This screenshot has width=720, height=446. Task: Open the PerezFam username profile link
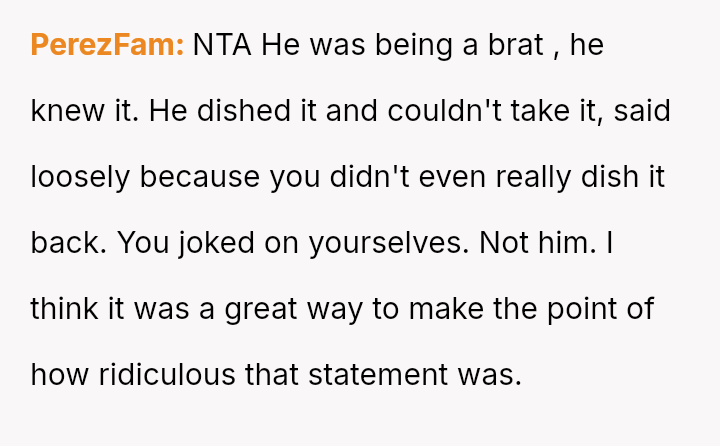coord(107,45)
